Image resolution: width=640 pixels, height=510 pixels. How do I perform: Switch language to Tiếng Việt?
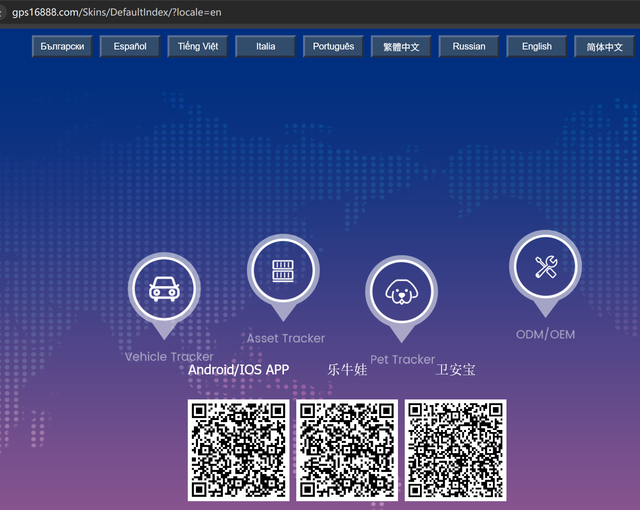[x=198, y=47]
